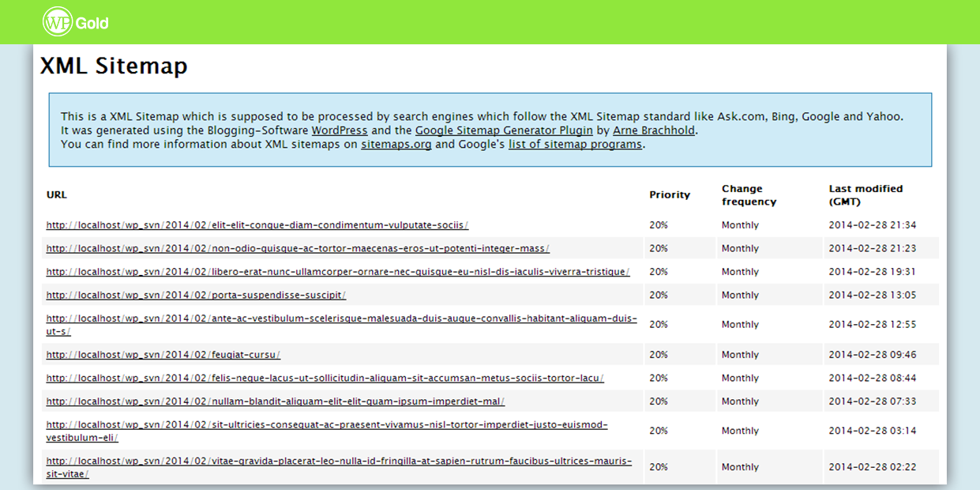Follow the ante-ac-vestibulum-scelerisque URL
The width and height of the screenshot is (980, 490).
(341, 318)
